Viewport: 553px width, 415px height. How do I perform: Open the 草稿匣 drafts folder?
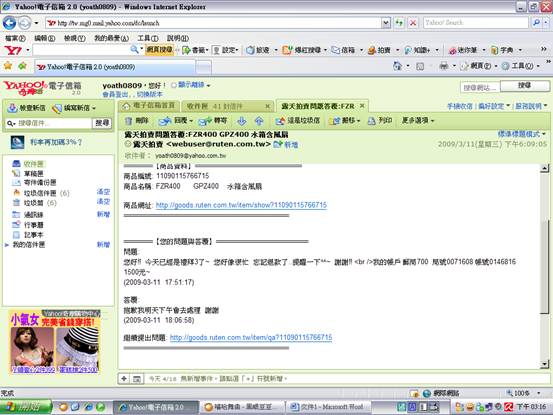pyautogui.click(x=28, y=173)
